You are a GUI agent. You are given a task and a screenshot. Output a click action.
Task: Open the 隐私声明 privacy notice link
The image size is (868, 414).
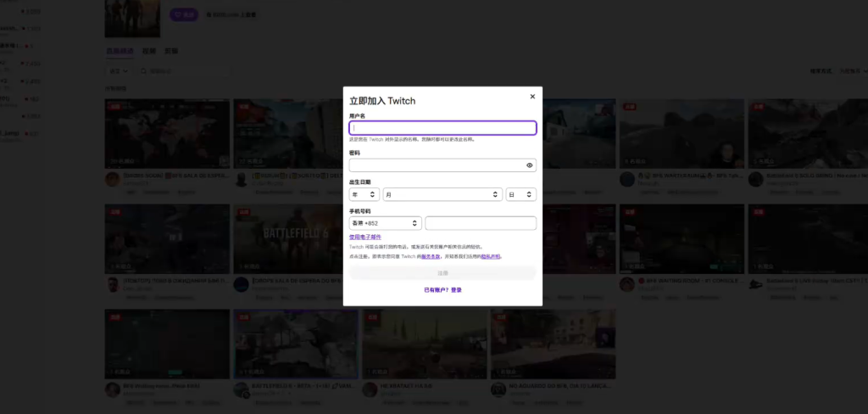click(x=491, y=256)
